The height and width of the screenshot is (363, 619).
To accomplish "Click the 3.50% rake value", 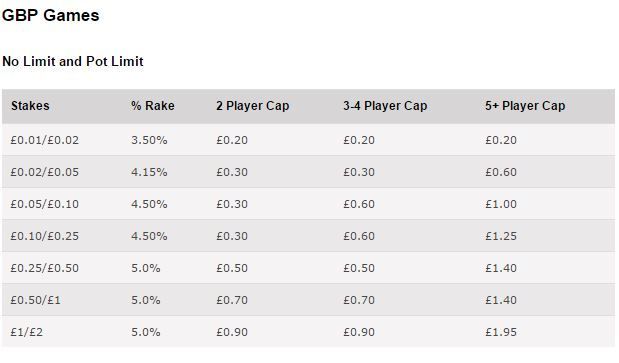I will coord(149,140).
